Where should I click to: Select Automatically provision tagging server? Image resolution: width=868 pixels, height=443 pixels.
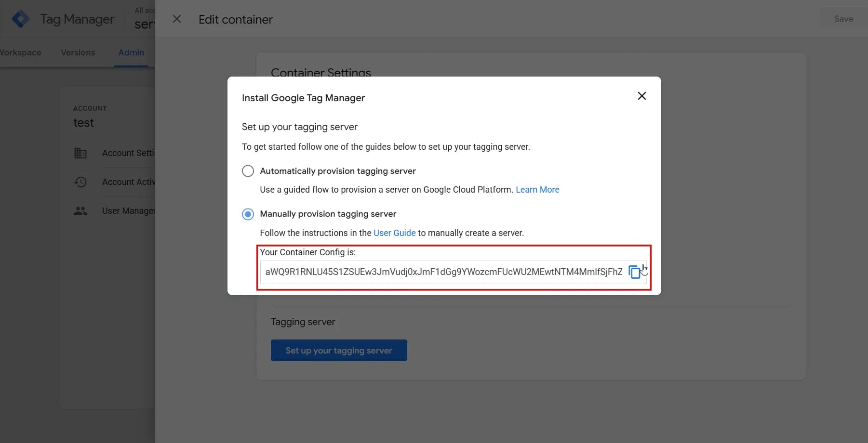[x=248, y=170]
